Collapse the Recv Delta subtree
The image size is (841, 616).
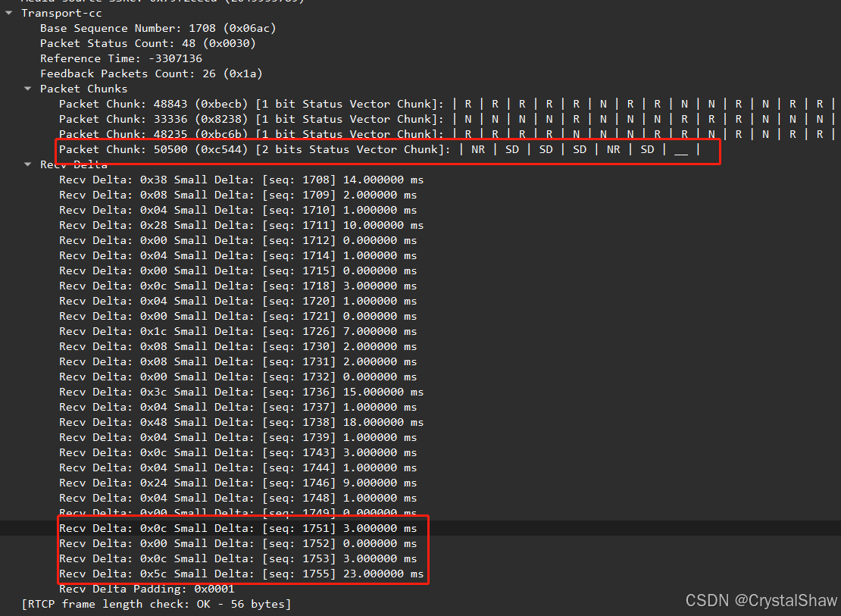point(27,164)
